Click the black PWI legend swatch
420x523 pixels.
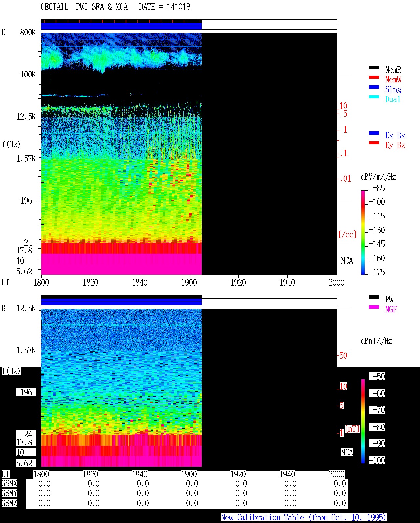[374, 297]
